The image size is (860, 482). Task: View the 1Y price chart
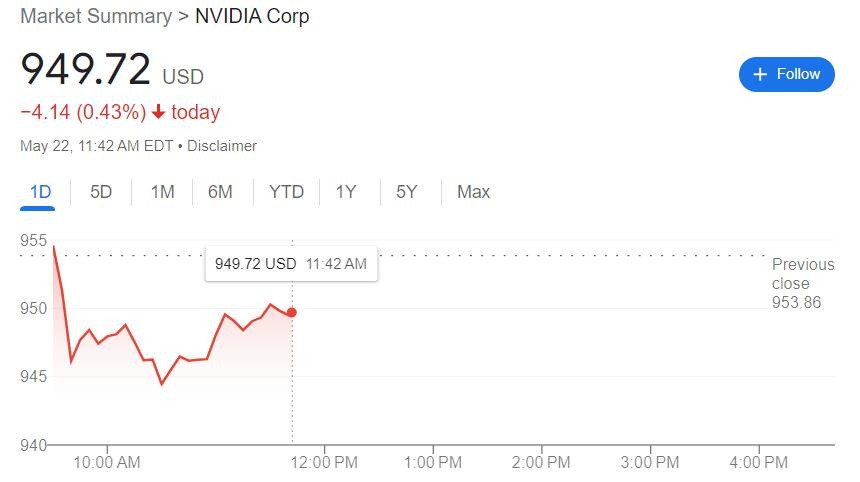[346, 192]
